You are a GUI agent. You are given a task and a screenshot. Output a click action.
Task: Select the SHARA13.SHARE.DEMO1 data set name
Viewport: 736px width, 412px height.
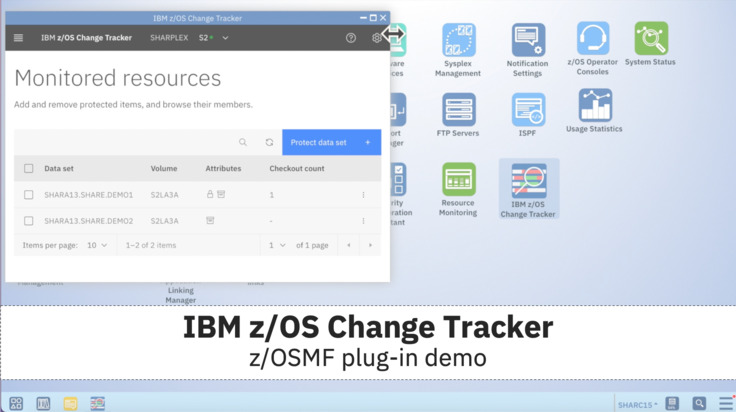(89, 195)
